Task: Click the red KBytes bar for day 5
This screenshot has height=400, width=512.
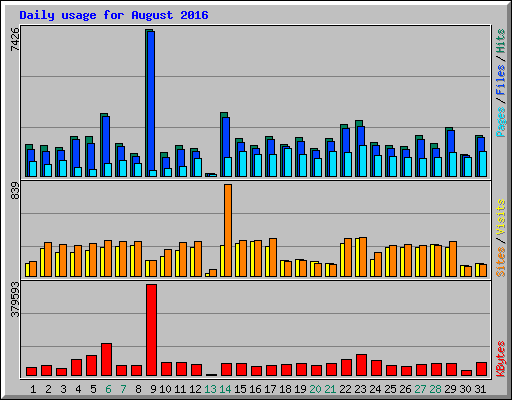Action: tap(91, 366)
